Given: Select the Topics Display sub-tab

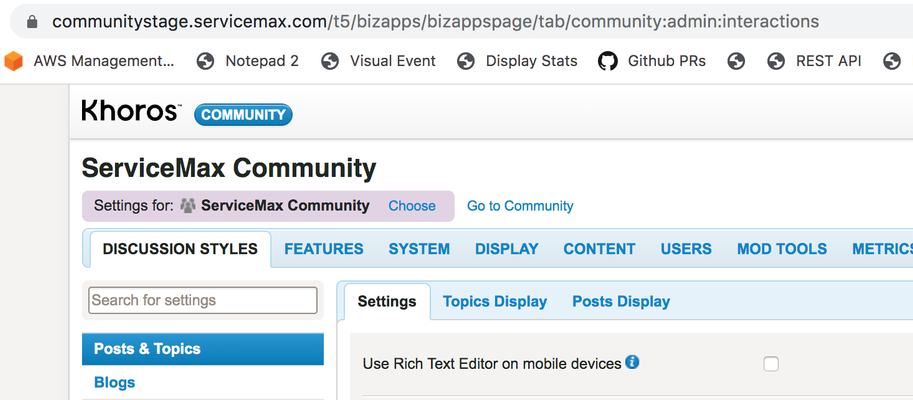Looking at the screenshot, I should (x=495, y=302).
